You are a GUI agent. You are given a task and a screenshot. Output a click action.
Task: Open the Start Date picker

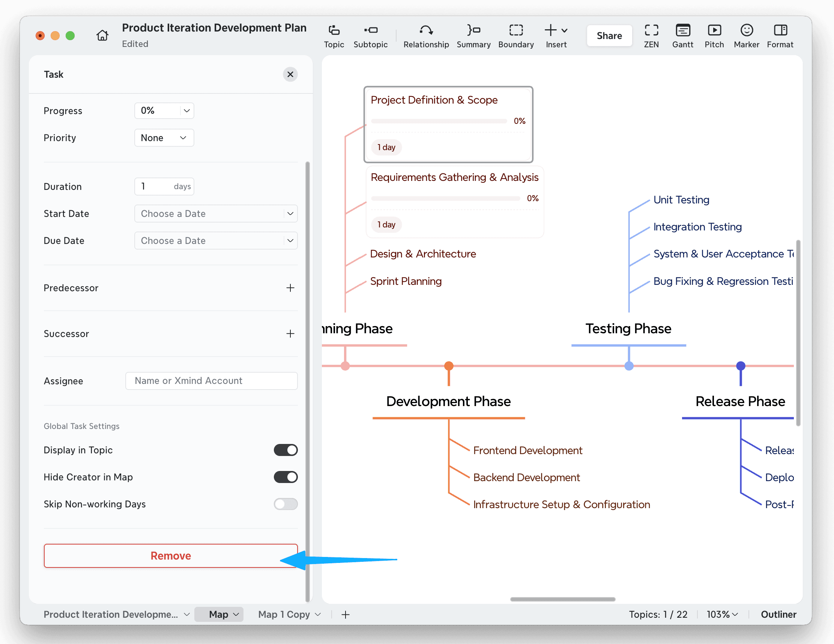tap(216, 214)
